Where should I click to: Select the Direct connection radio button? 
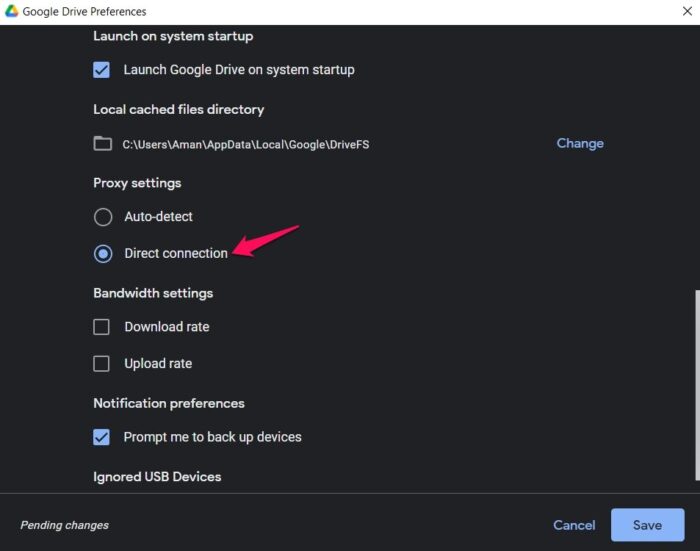tap(103, 254)
